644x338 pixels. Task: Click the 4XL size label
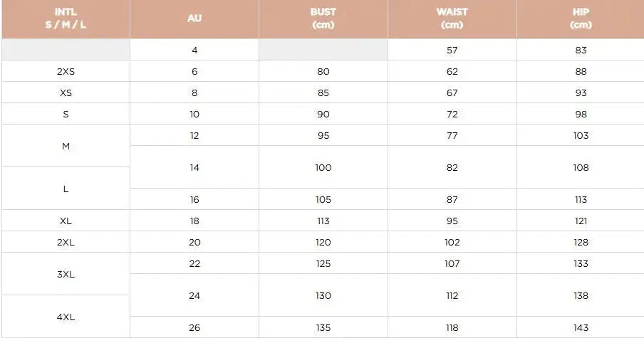[x=66, y=317]
